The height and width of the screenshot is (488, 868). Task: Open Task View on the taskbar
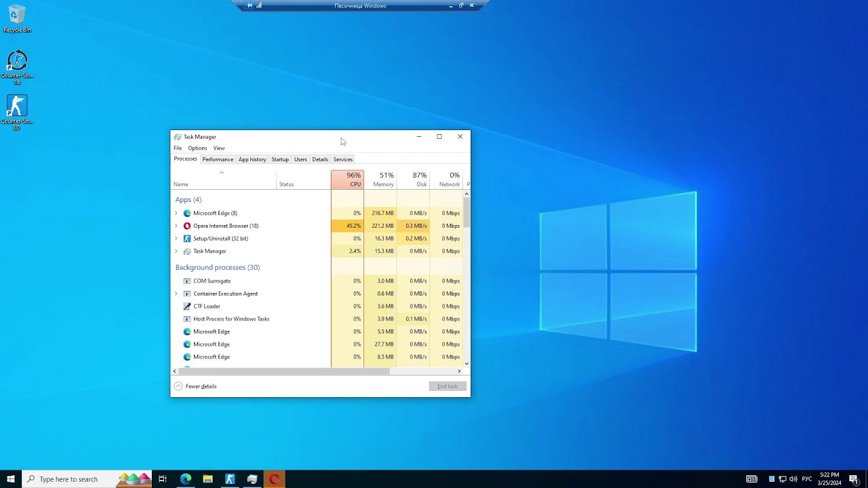(163, 479)
